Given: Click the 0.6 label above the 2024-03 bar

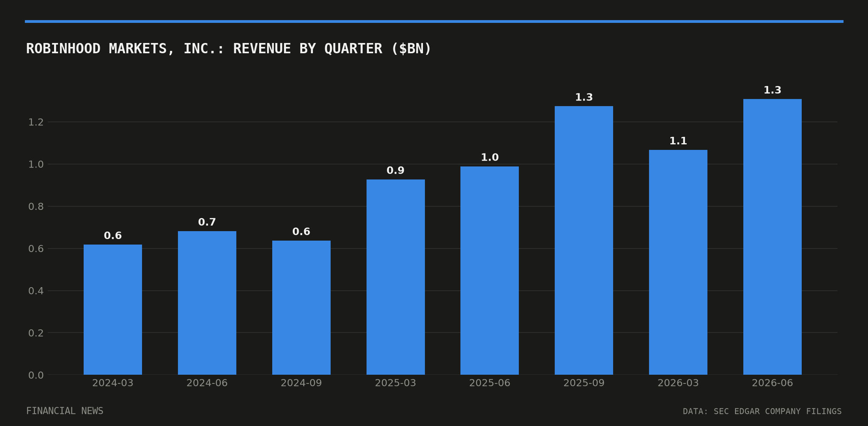Looking at the screenshot, I should click(x=113, y=236).
